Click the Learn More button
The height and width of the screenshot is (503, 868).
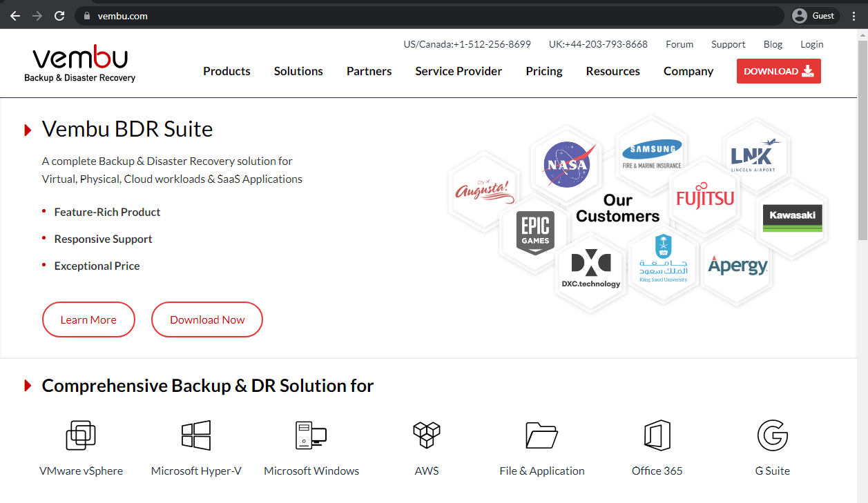point(88,319)
